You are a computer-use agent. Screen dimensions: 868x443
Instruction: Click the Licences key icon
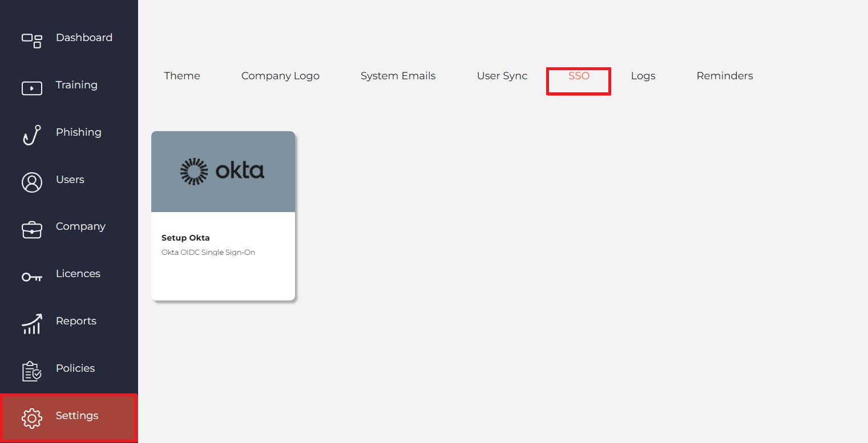click(x=32, y=277)
